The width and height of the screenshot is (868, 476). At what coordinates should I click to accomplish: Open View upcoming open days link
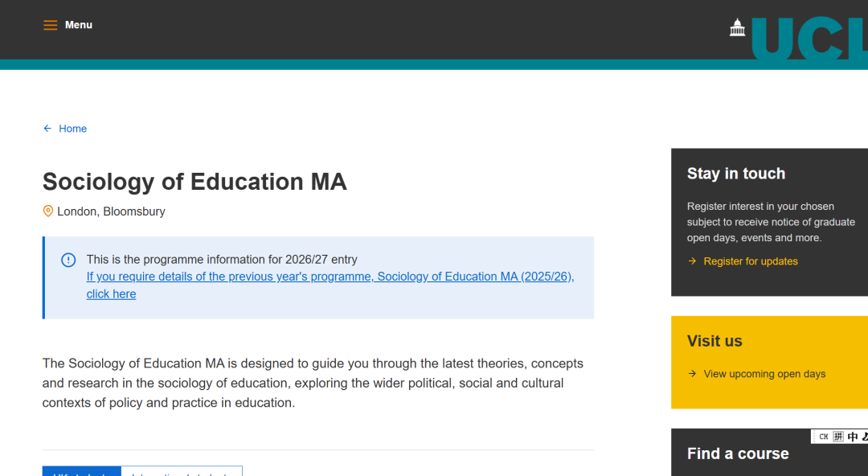[764, 374]
